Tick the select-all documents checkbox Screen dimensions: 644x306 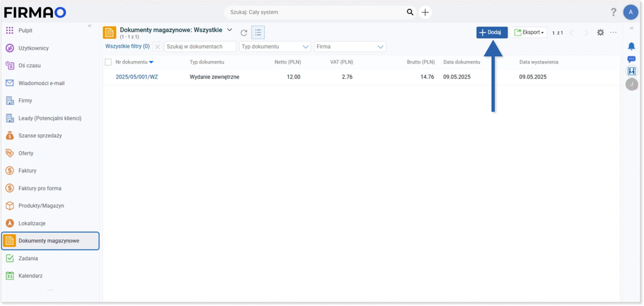point(109,62)
